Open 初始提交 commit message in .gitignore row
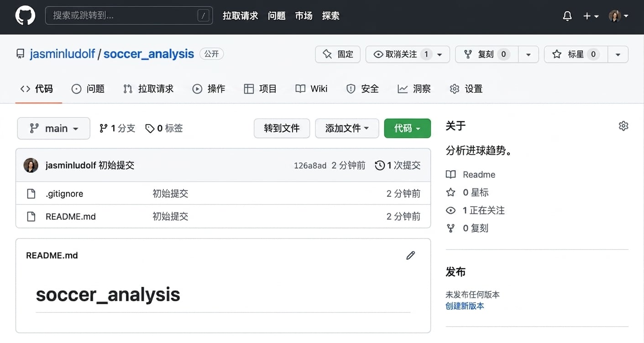Viewport: 644px width, 343px height. pyautogui.click(x=170, y=194)
